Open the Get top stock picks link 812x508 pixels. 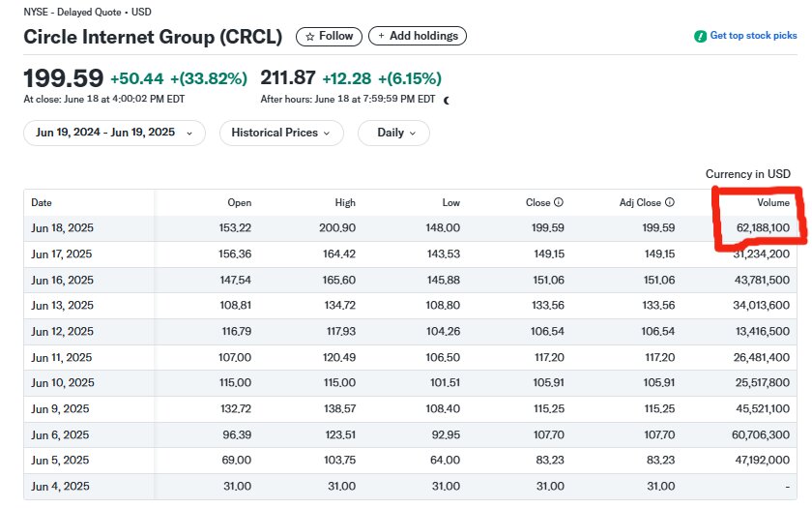tap(753, 35)
